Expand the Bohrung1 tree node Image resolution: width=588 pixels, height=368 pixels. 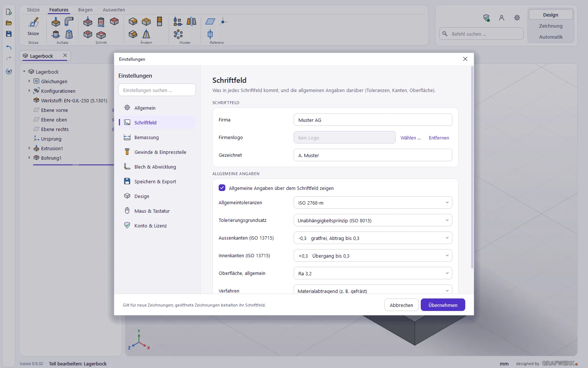tap(29, 158)
